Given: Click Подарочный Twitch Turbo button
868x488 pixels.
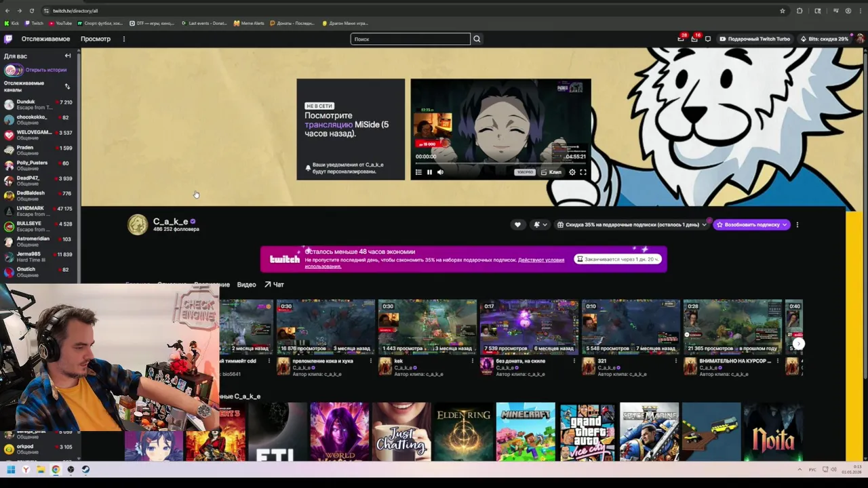Looking at the screenshot, I should (x=755, y=39).
